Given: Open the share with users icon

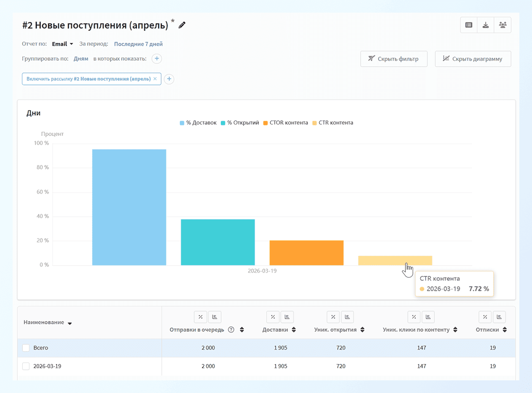Looking at the screenshot, I should tap(502, 25).
